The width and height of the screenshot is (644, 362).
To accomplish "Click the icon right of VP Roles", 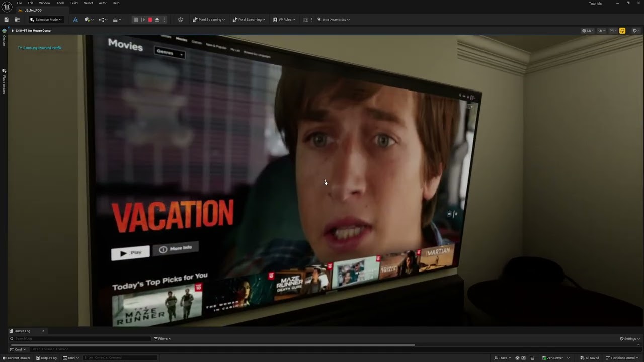I will point(305,20).
